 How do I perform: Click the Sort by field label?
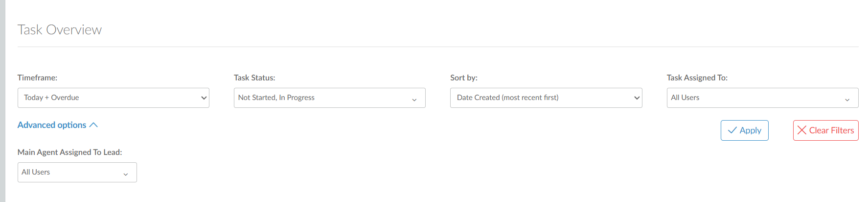464,77
